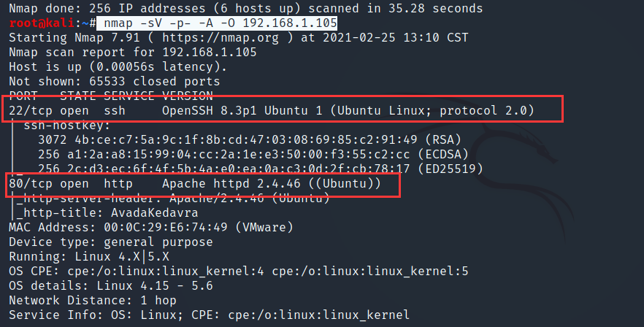Click the 80/tcp open http Apache line
Screen dimensions: 644x327
tap(194, 183)
